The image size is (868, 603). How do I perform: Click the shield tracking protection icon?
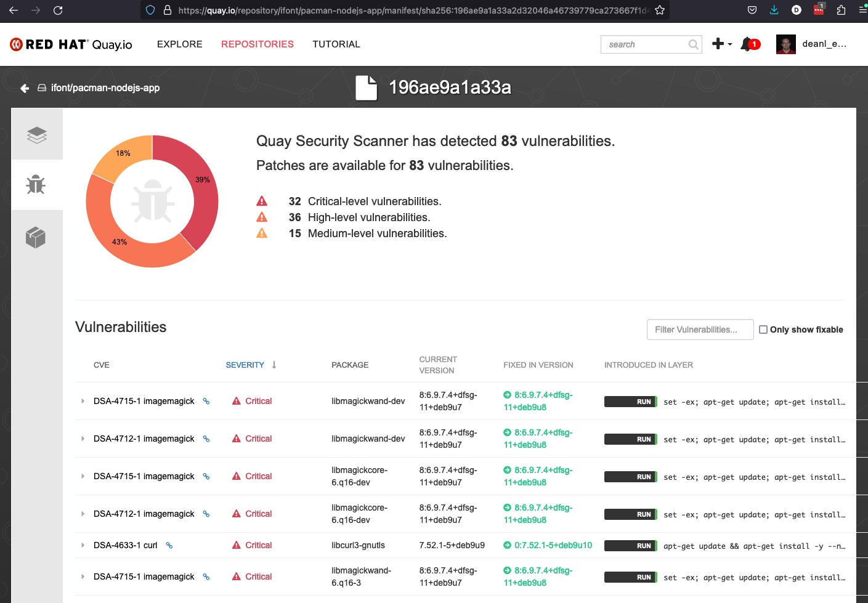coord(150,10)
